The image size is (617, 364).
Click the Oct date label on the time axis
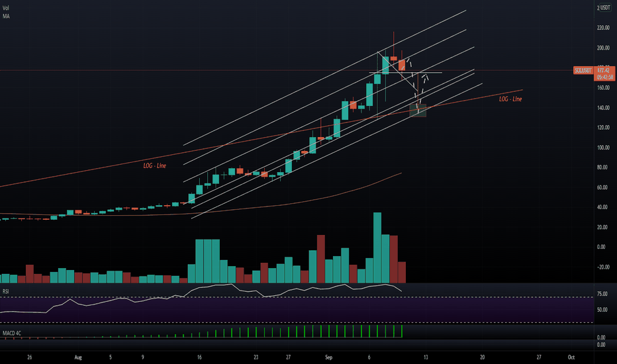571,357
